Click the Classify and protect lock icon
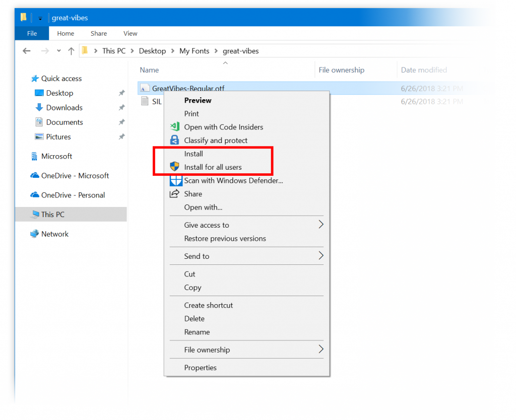 coord(175,141)
